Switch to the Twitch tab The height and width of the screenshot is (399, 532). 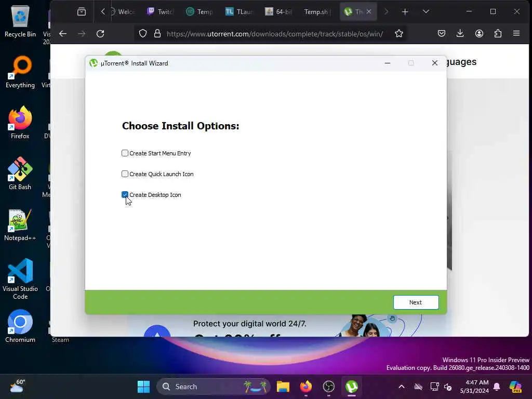(160, 12)
